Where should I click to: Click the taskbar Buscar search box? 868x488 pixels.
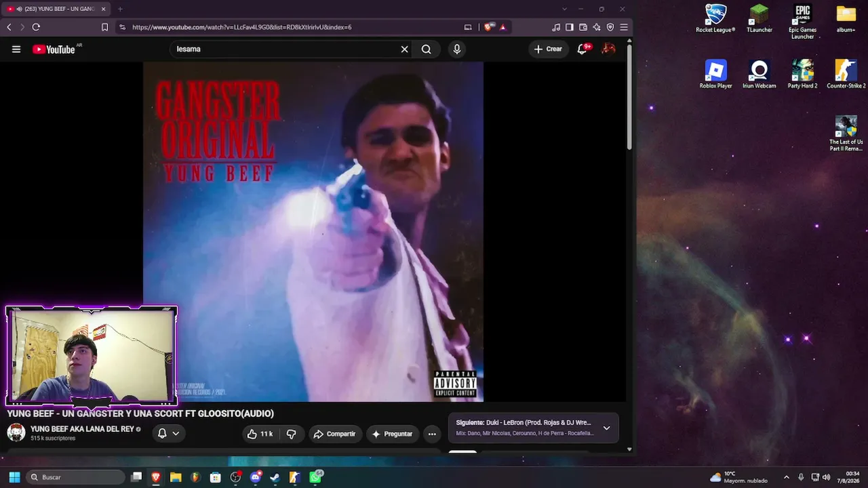[x=75, y=477]
